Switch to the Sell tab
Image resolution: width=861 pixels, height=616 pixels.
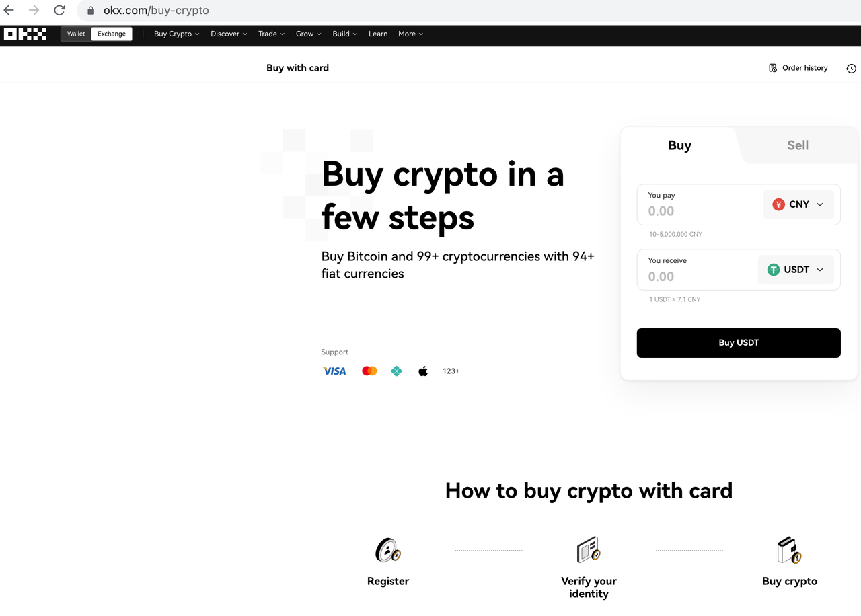tap(798, 145)
